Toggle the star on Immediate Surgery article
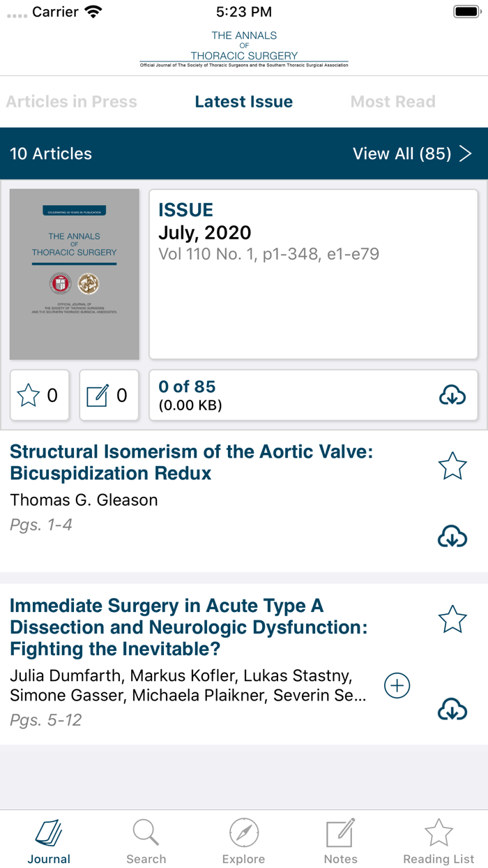 (452, 618)
